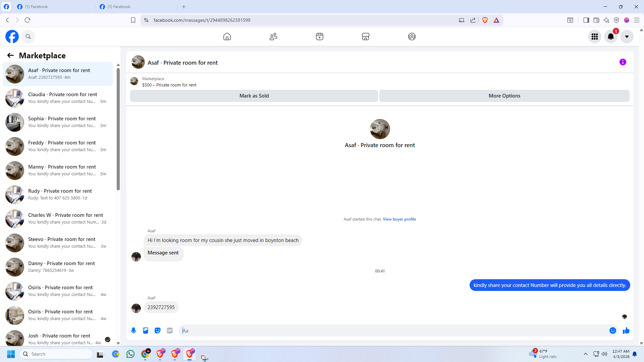This screenshot has height=362, width=644.
Task: Send a thumbs-up like
Action: click(626, 330)
